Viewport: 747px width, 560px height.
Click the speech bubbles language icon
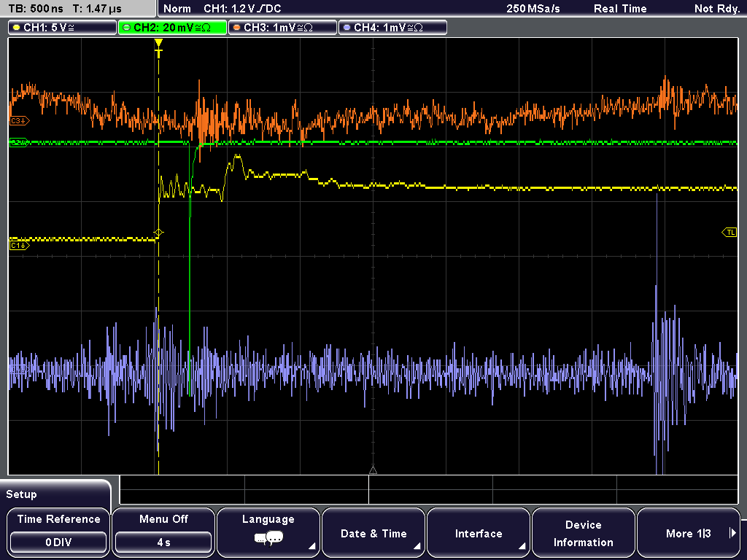pyautogui.click(x=268, y=539)
